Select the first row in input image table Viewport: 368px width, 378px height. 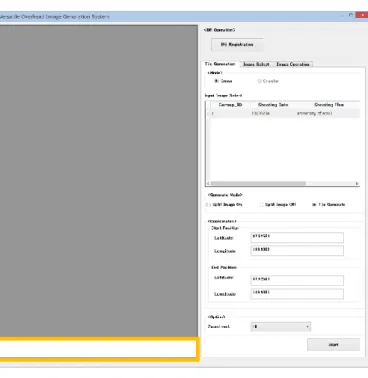tap(283, 113)
